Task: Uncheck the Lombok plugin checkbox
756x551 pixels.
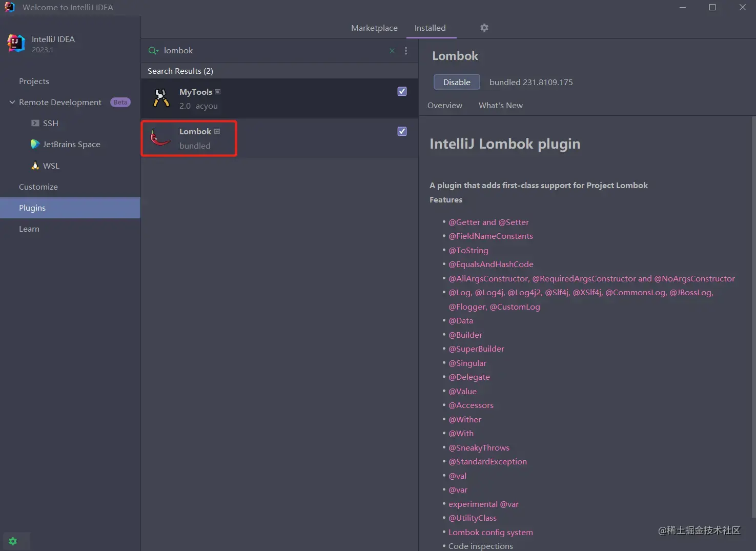Action: tap(402, 131)
